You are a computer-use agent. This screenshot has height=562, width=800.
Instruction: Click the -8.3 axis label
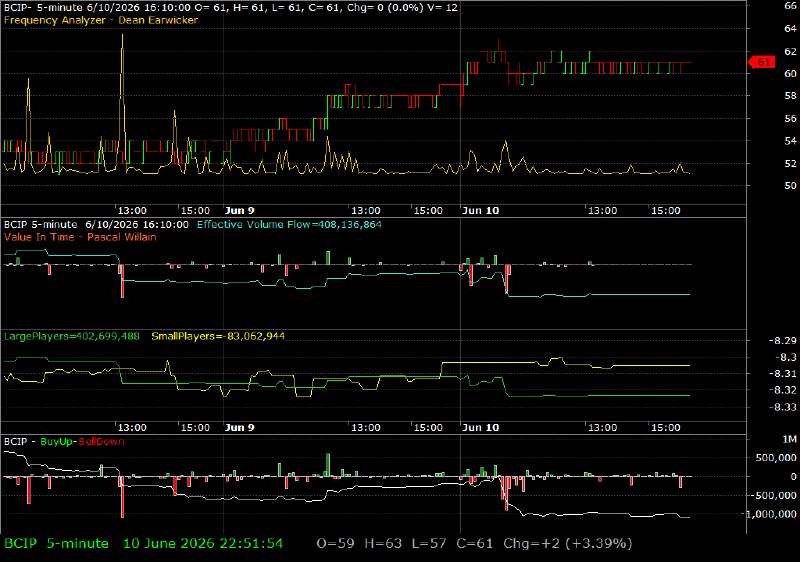pos(786,357)
